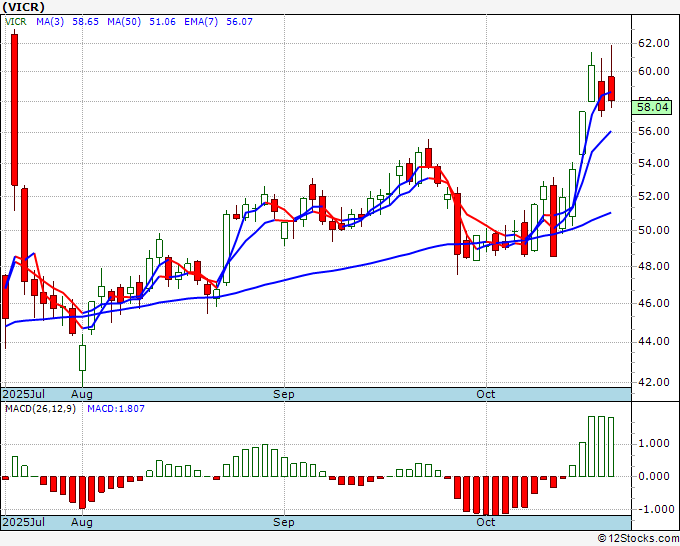Click Aug on MACD date axis
This screenshot has width=680, height=546.
pos(82,522)
